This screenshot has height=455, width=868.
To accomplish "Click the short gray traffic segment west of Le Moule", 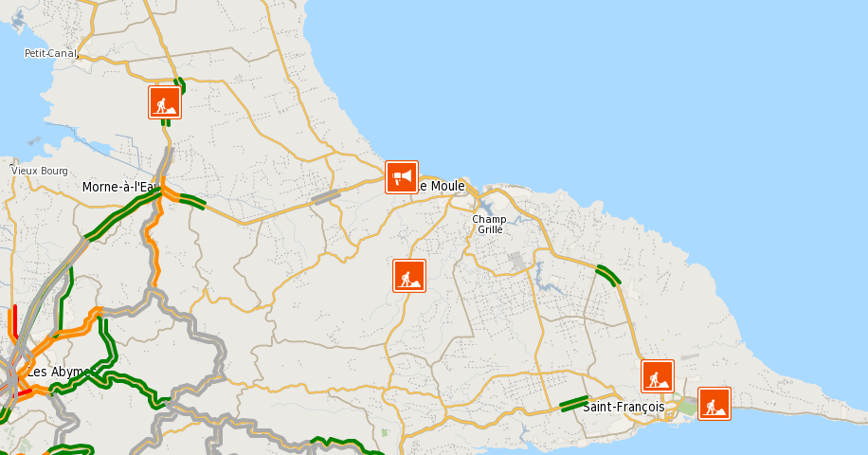I will [326, 197].
